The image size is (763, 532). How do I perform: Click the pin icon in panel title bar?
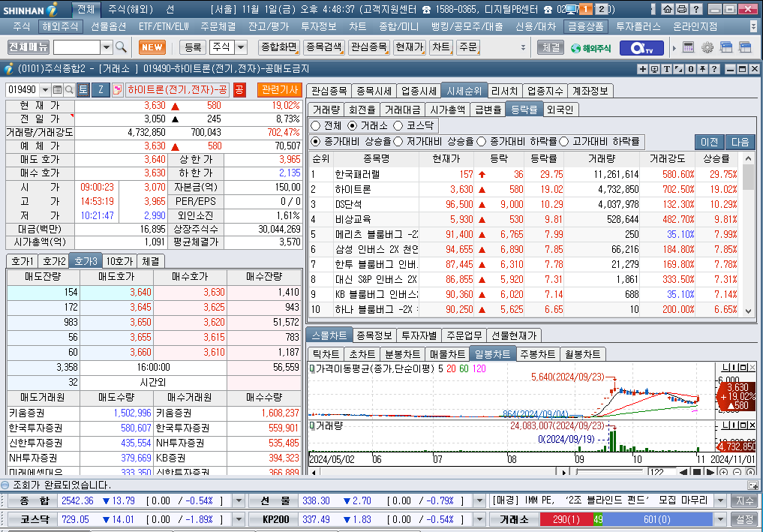(702, 69)
